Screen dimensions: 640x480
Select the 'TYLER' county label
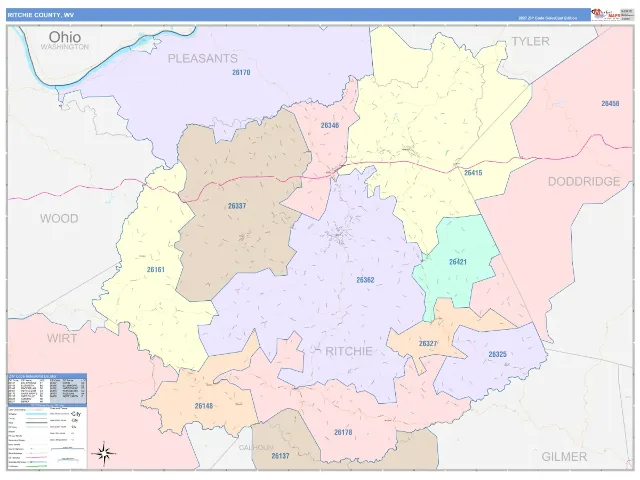[x=530, y=41]
